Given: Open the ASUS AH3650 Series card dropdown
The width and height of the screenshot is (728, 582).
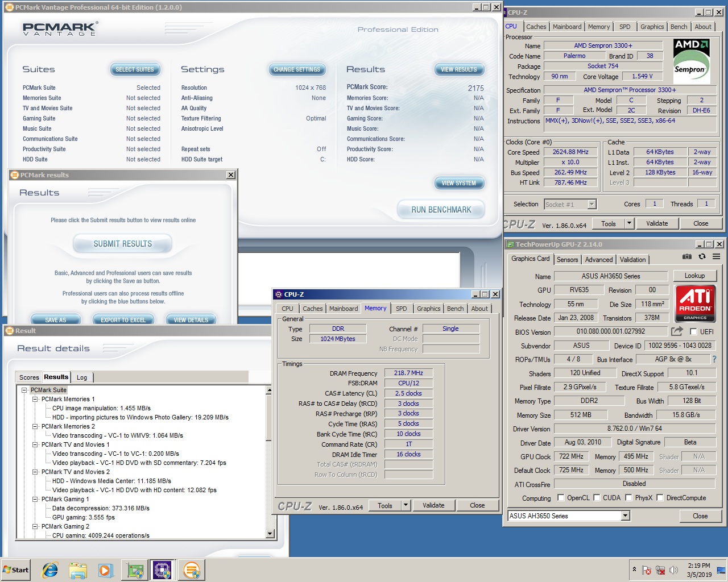Looking at the screenshot, I should point(626,516).
